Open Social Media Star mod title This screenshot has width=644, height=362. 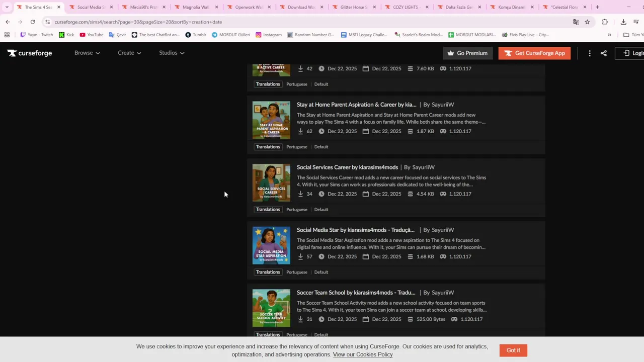point(356,230)
